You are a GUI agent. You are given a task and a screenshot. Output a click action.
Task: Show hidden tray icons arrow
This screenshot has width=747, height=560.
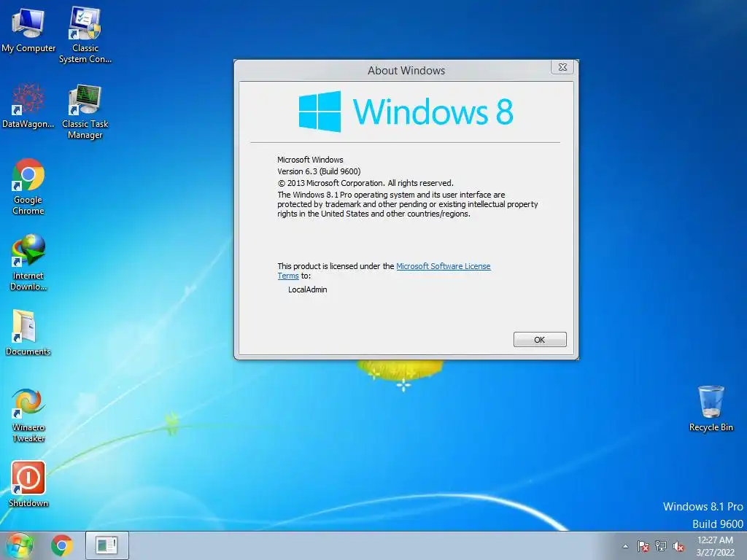click(625, 546)
